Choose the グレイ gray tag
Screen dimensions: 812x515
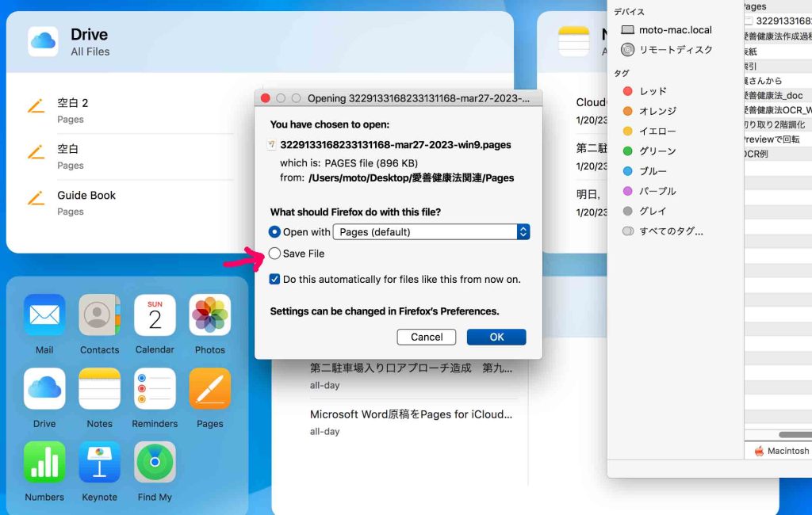pos(645,212)
